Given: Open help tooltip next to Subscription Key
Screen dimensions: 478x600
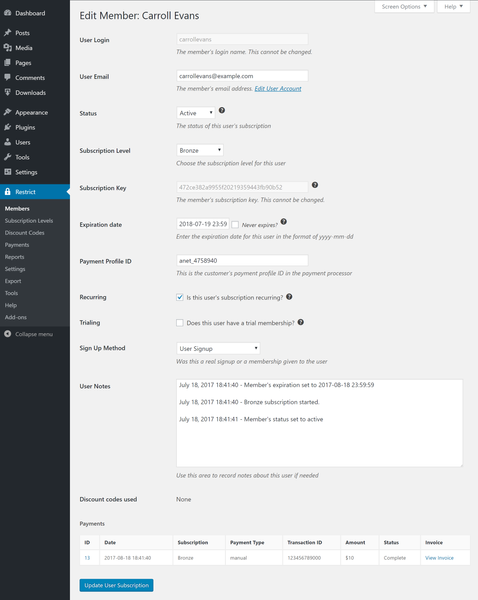Looking at the screenshot, I should [x=315, y=185].
